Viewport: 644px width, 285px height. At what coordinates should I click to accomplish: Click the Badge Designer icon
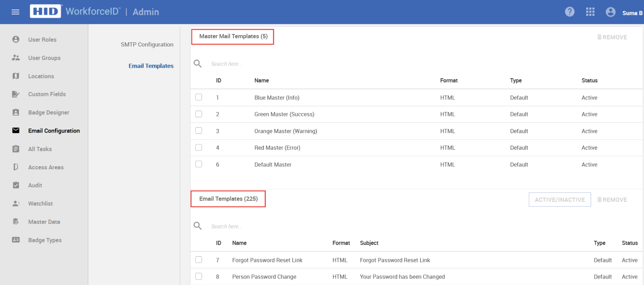point(16,112)
